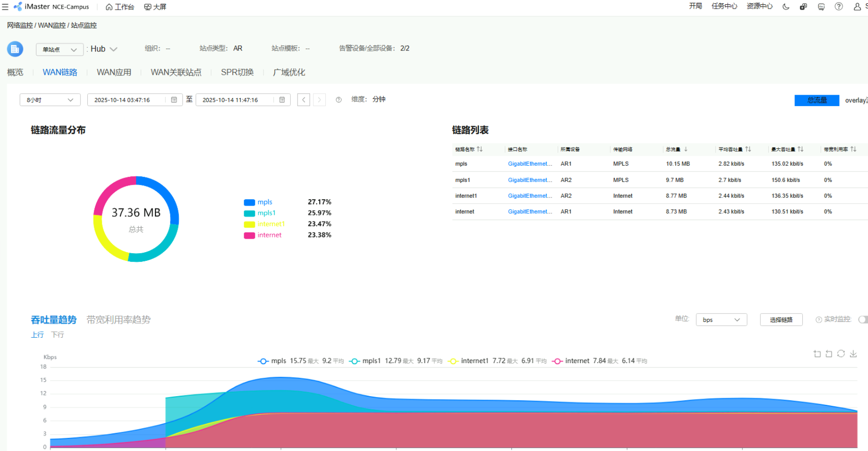
Task: Click the help question mark in top bar
Action: [839, 7]
